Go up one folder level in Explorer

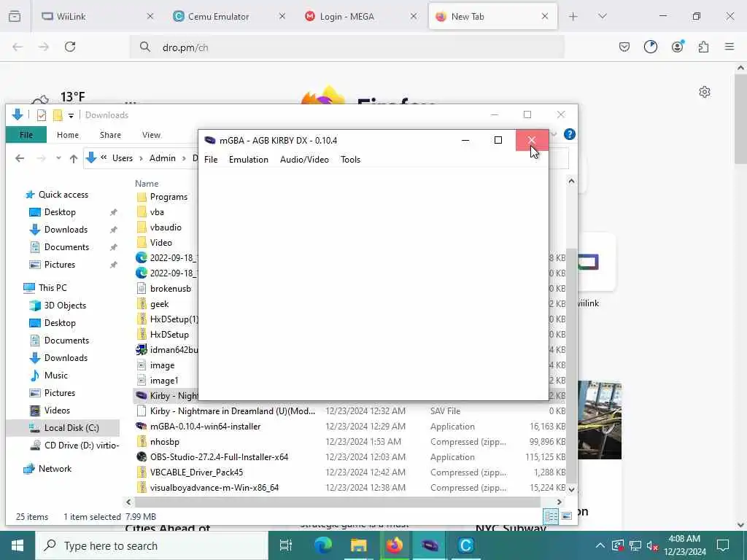(x=74, y=158)
